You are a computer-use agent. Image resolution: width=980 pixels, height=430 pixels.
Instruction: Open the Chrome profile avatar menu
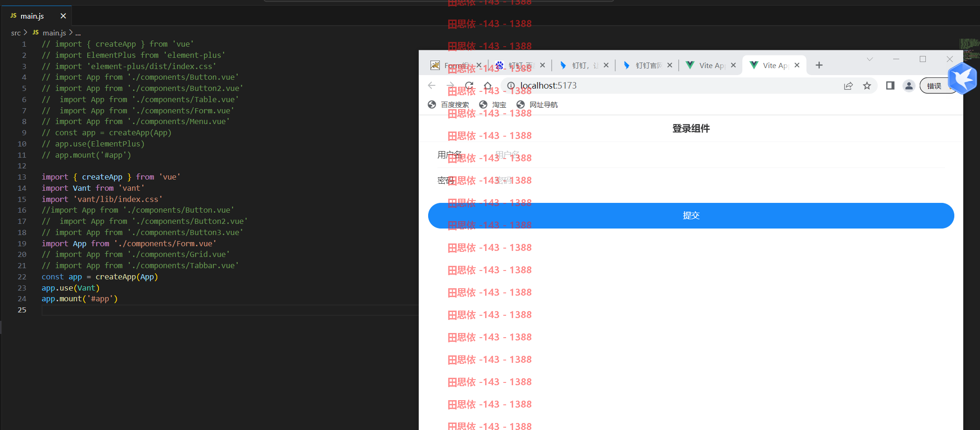909,86
